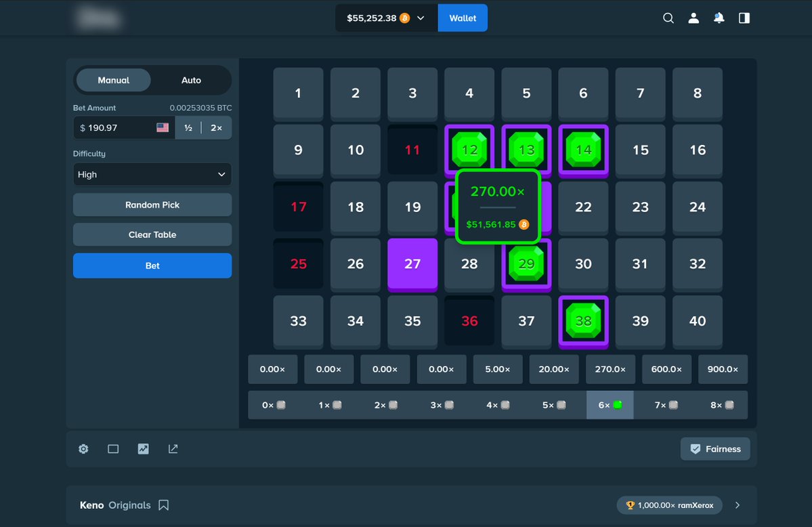812x527 pixels.
Task: Click the green gem on tile 14
Action: 583,150
